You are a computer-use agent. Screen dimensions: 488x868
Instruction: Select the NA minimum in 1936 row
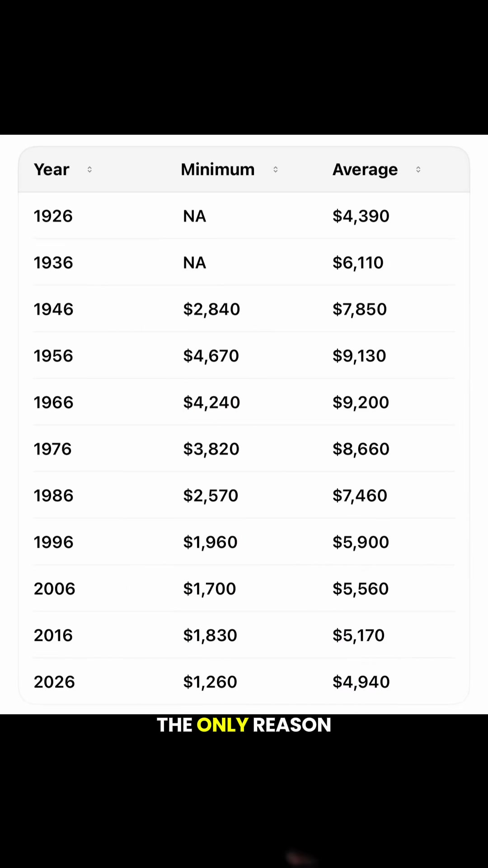(195, 263)
